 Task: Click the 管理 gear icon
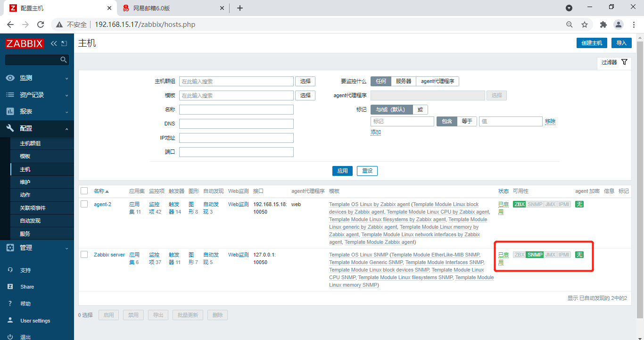(10, 248)
